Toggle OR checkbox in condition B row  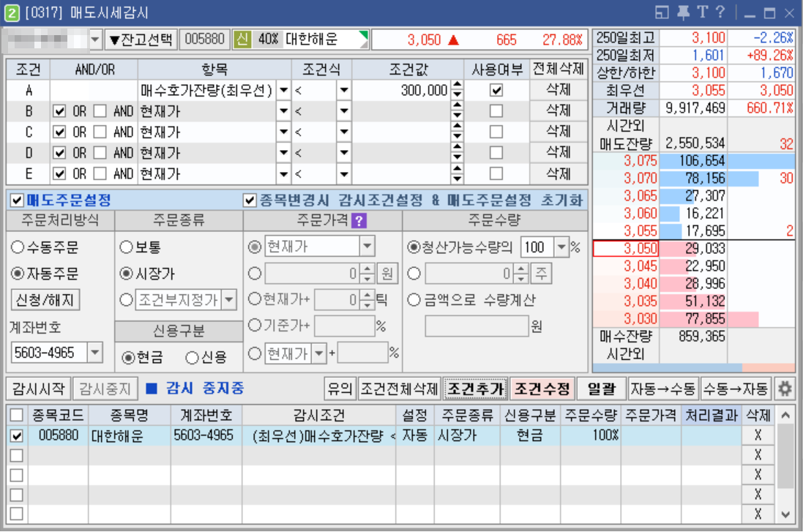(x=59, y=111)
